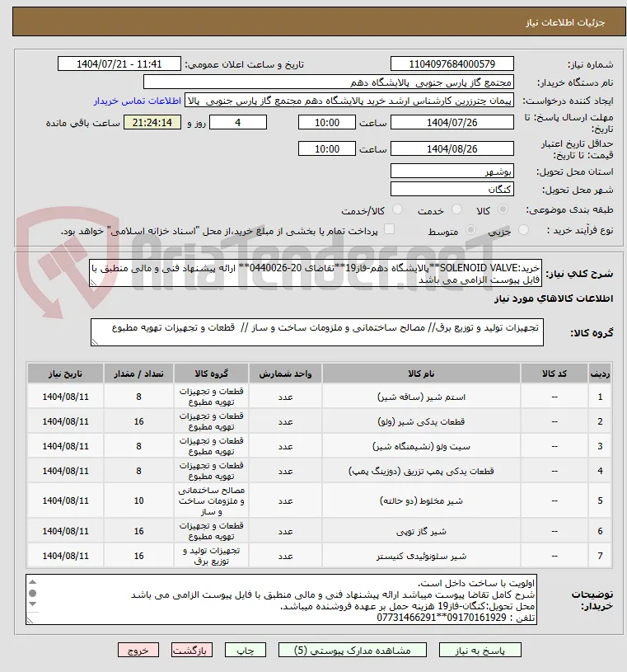Image resolution: width=627 pixels, height=672 pixels.
Task: Click the page header جزئیات اطلاعات نیاز
Action: pyautogui.click(x=565, y=23)
